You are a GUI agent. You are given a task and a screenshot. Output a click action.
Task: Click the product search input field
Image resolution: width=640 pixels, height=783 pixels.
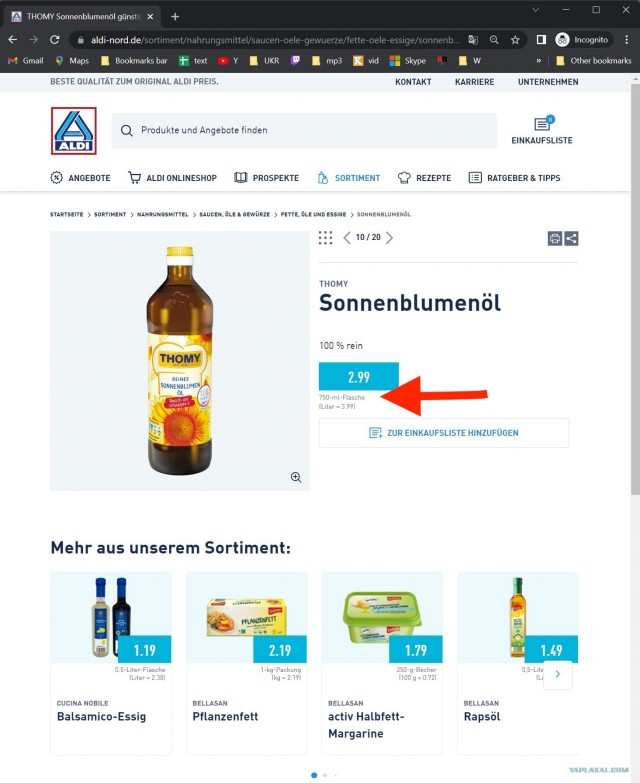pyautogui.click(x=304, y=130)
